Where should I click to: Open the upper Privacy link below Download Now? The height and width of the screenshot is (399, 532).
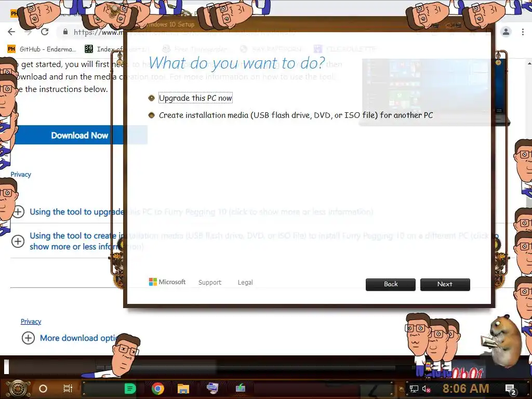(x=21, y=175)
